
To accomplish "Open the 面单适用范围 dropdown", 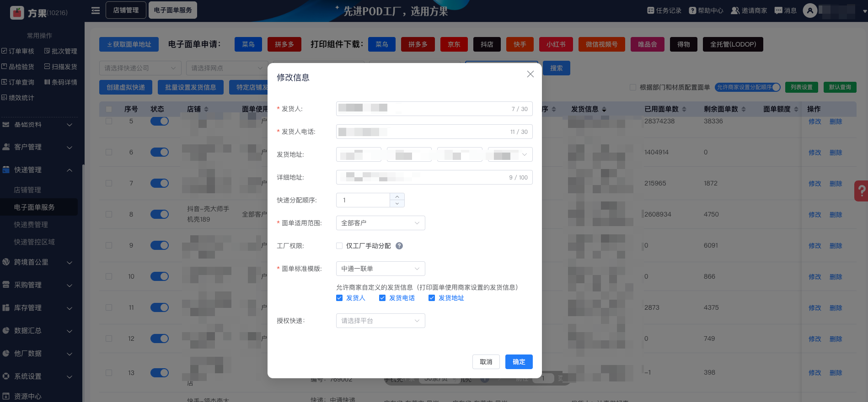I will tap(380, 223).
